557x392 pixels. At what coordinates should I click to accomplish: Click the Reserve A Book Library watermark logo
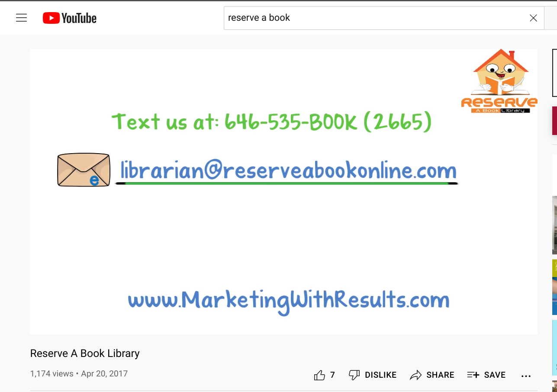point(499,81)
